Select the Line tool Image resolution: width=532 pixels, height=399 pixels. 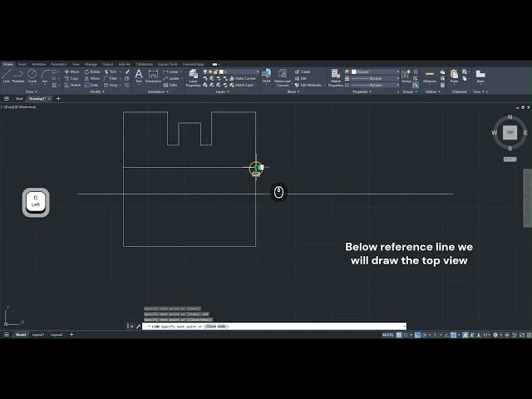(6, 76)
